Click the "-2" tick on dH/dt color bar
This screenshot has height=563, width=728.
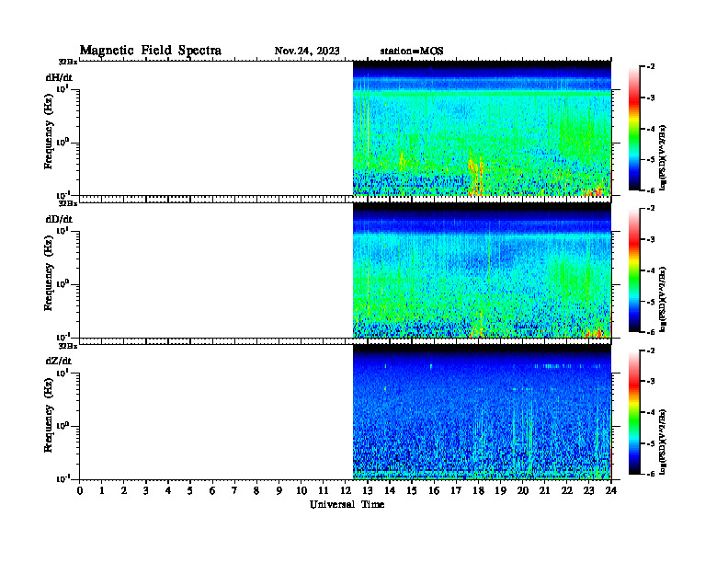(651, 67)
